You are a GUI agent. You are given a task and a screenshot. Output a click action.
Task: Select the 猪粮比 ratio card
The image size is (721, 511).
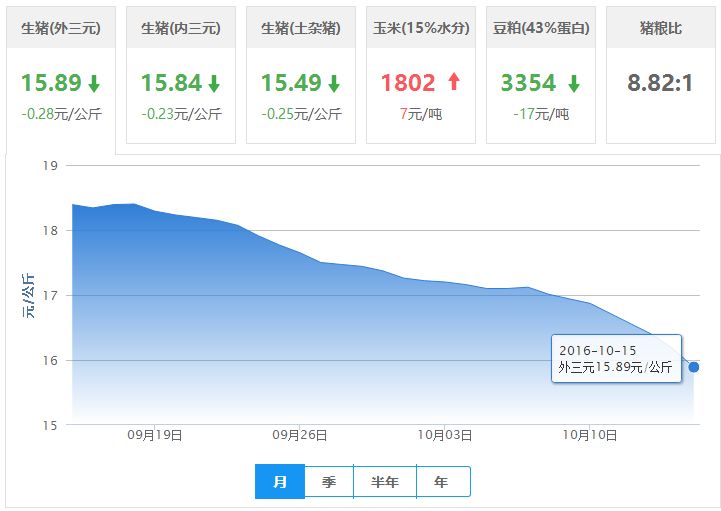[x=660, y=29]
